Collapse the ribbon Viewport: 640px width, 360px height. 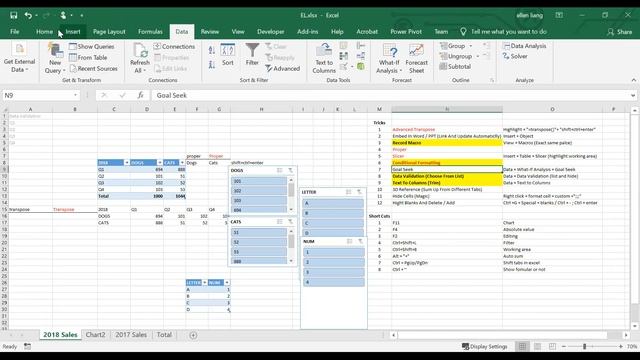click(633, 80)
